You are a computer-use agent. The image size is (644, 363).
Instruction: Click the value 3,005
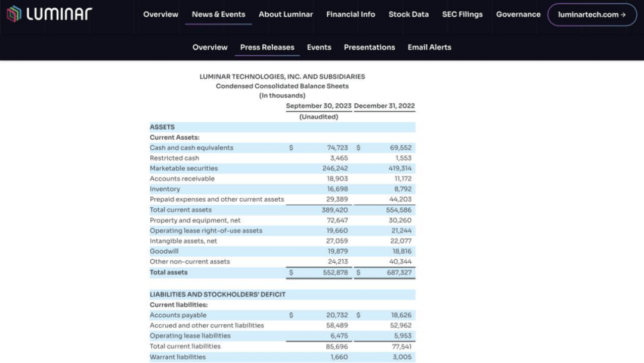(x=402, y=357)
